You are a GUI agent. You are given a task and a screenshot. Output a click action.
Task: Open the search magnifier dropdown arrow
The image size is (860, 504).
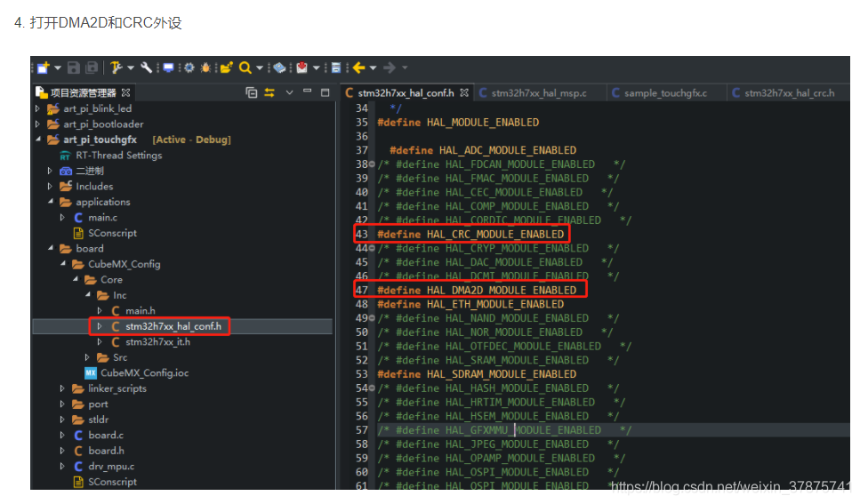[260, 68]
